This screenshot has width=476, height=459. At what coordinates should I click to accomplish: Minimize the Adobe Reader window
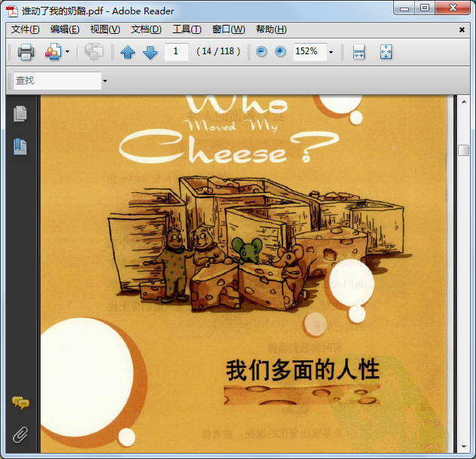coord(404,8)
